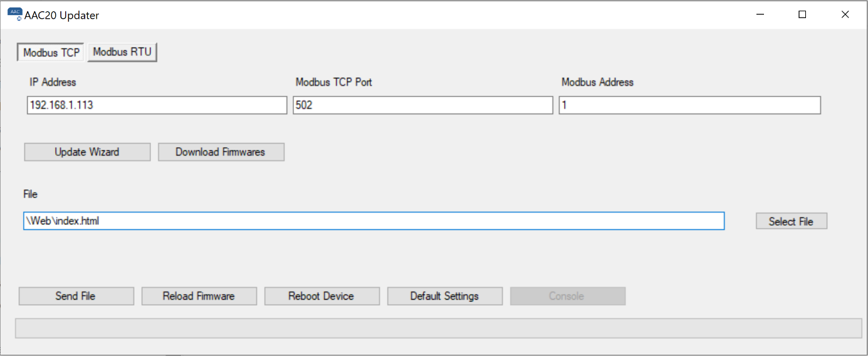Reboot the device
868x356 pixels.
[322, 296]
